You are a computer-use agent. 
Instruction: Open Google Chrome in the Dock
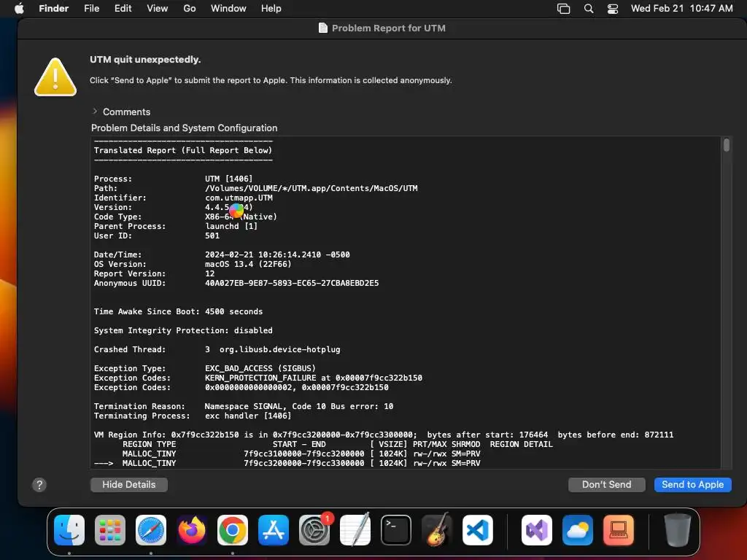point(233,530)
